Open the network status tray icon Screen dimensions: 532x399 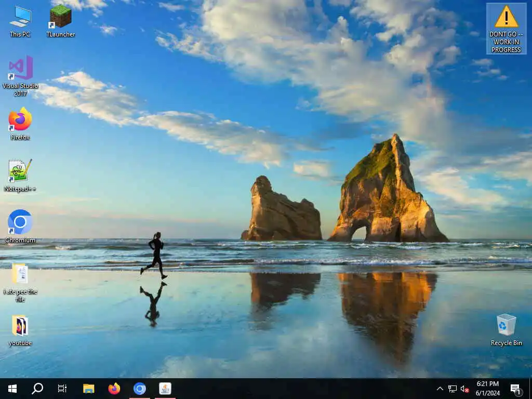(453, 389)
